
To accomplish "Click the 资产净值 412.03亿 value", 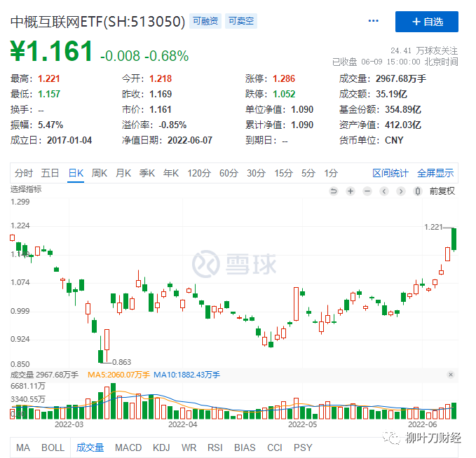I will [x=403, y=125].
